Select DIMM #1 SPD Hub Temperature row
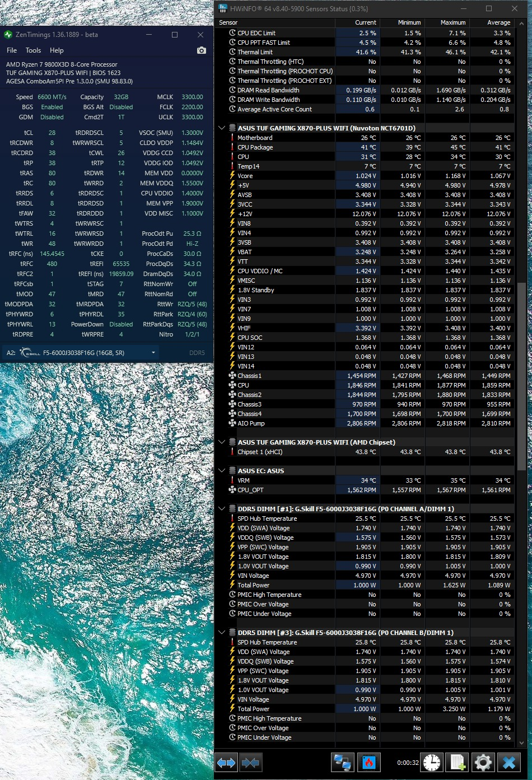Image resolution: width=532 pixels, height=780 pixels. pyautogui.click(x=365, y=519)
